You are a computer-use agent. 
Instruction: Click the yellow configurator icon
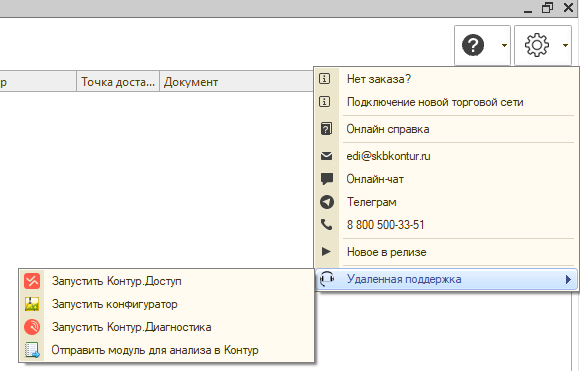tap(32, 304)
